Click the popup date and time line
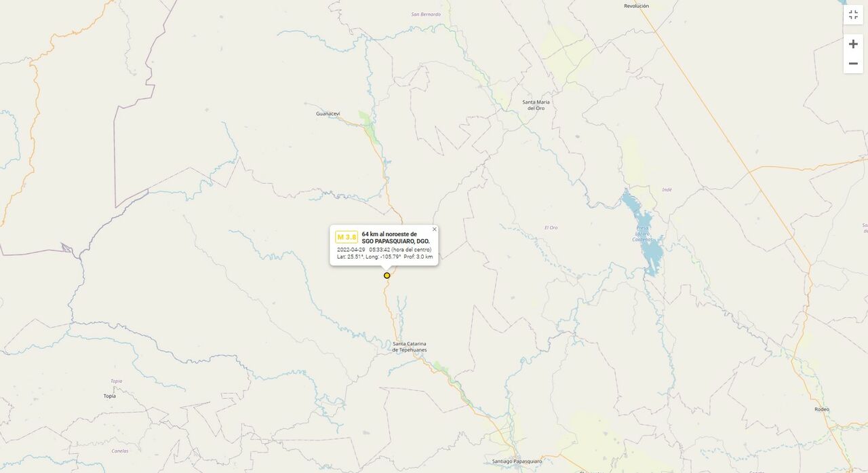Image resolution: width=868 pixels, height=473 pixels. pyautogui.click(x=384, y=250)
